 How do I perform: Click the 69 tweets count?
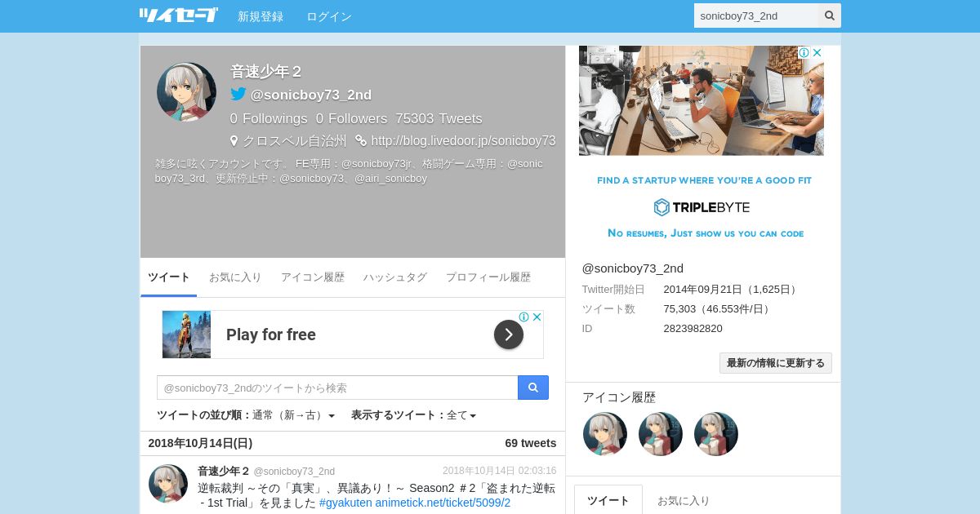pyautogui.click(x=531, y=443)
